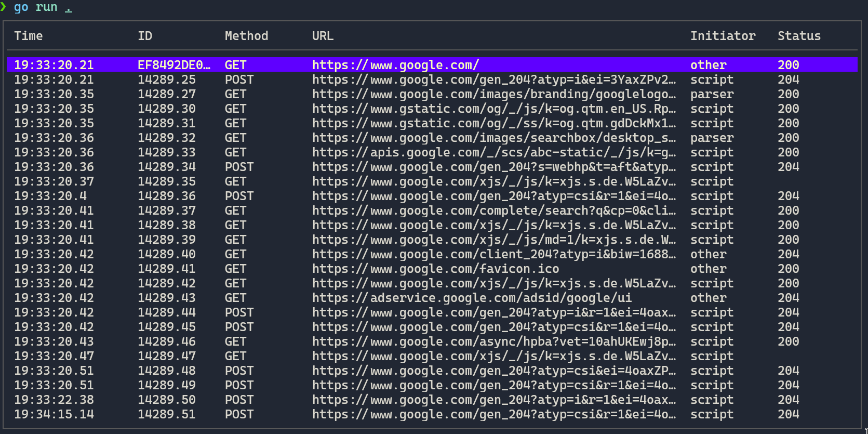Select request ID 14289.50
The width and height of the screenshot is (868, 434).
166,400
